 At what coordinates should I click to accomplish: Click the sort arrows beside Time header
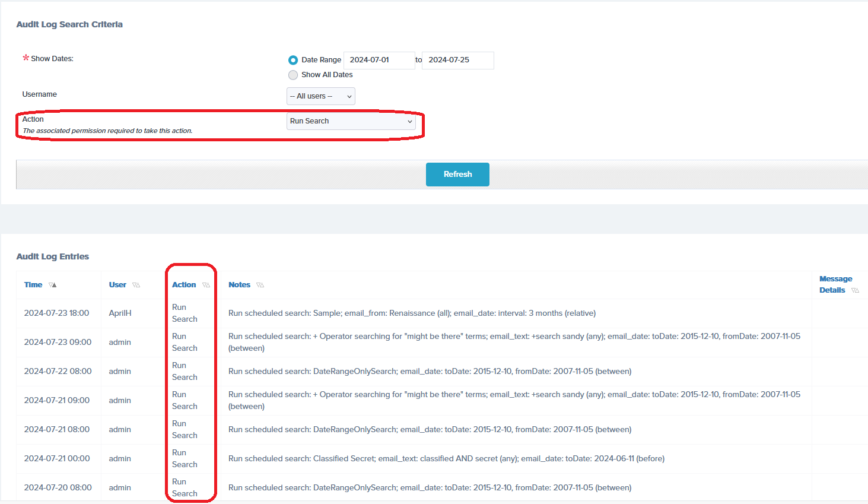(53, 286)
